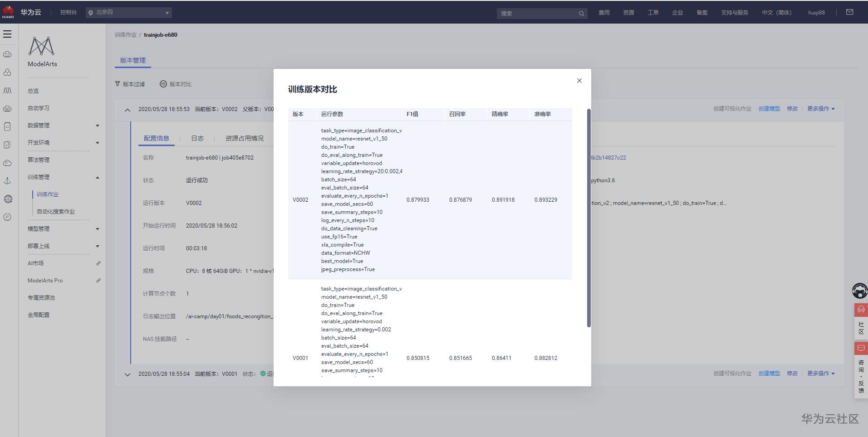Click 创建模型 link in V0002 row

pos(769,109)
